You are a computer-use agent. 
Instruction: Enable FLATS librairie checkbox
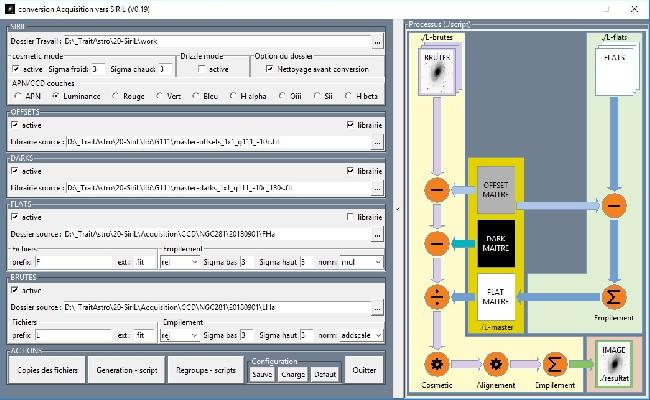(x=350, y=217)
